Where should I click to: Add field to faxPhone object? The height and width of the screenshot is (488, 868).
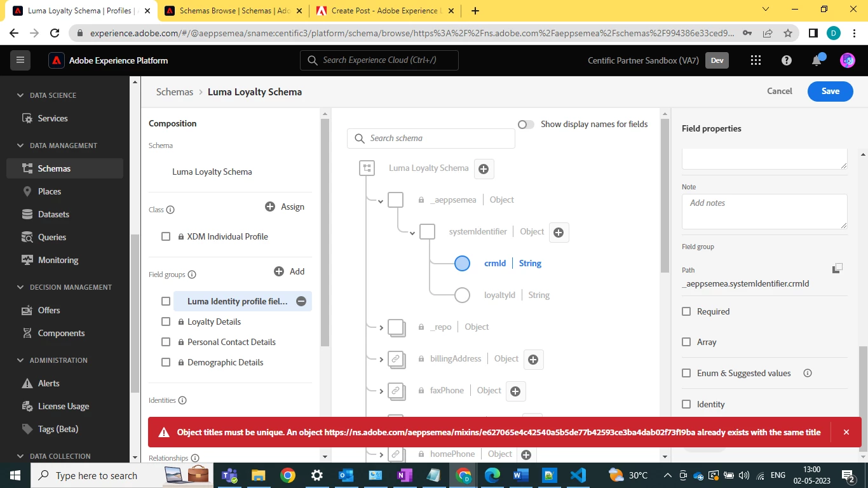[515, 391]
